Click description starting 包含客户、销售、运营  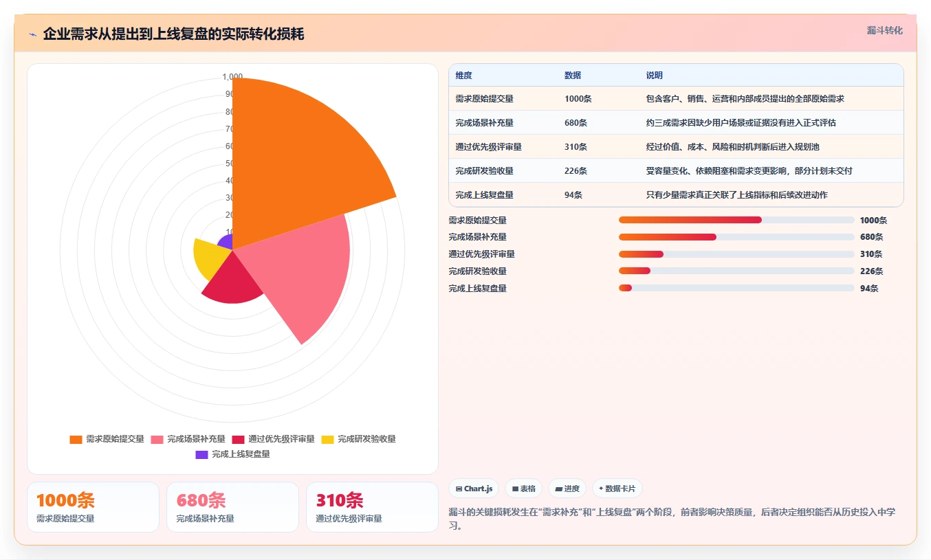(x=745, y=99)
